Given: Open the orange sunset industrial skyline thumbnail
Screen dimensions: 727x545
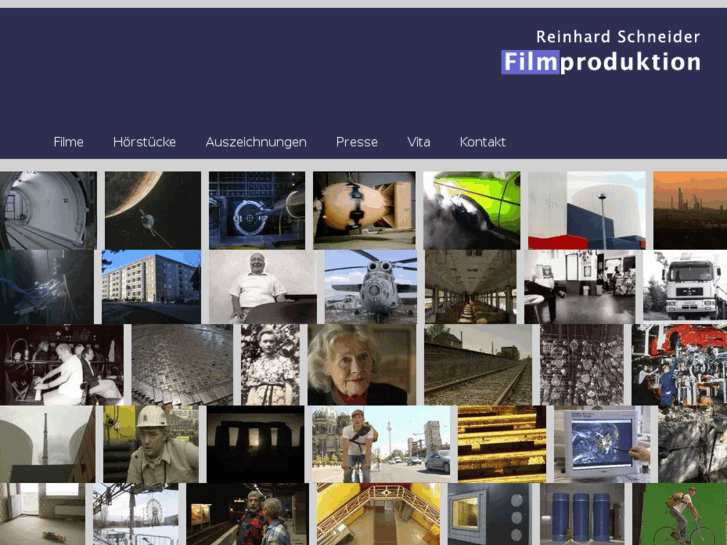Looking at the screenshot, I should (690, 211).
